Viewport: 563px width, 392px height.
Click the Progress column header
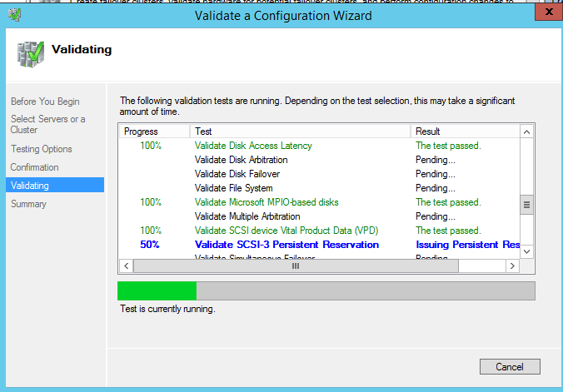pyautogui.click(x=154, y=131)
